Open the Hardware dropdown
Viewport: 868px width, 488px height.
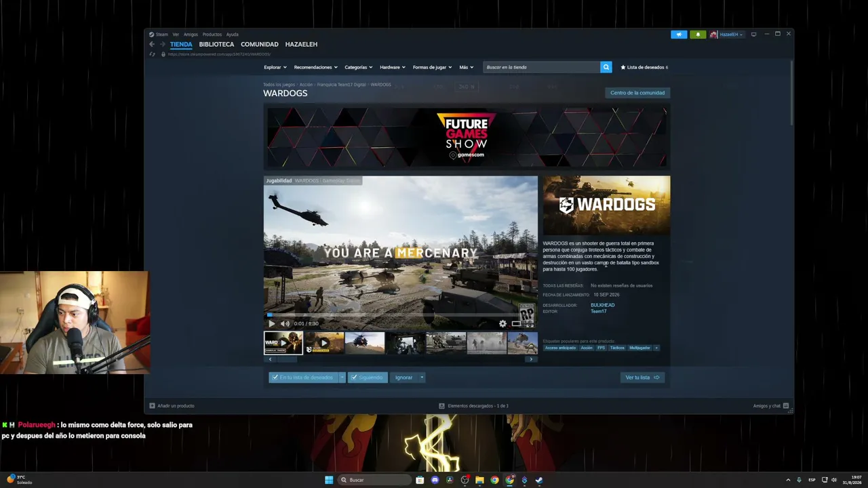coord(393,67)
